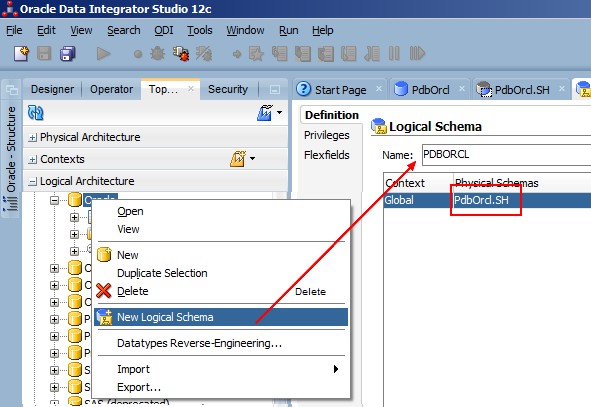Click the New Context icon beside Contexts
The width and height of the screenshot is (591, 407).
[238, 159]
